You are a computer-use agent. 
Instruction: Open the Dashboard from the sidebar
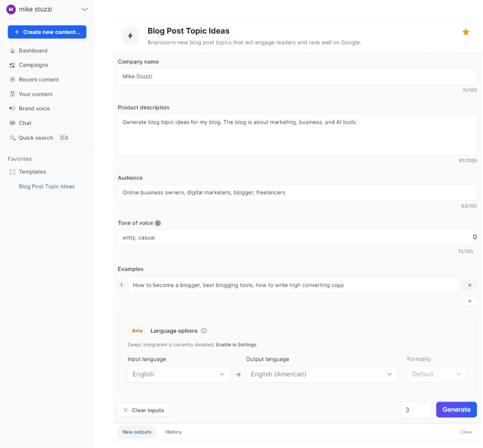click(x=32, y=51)
